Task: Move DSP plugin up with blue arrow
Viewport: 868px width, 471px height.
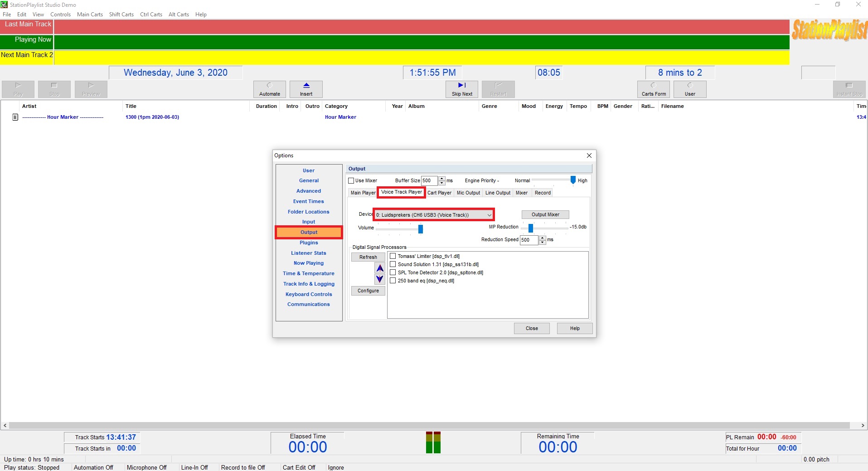Action: (380, 268)
